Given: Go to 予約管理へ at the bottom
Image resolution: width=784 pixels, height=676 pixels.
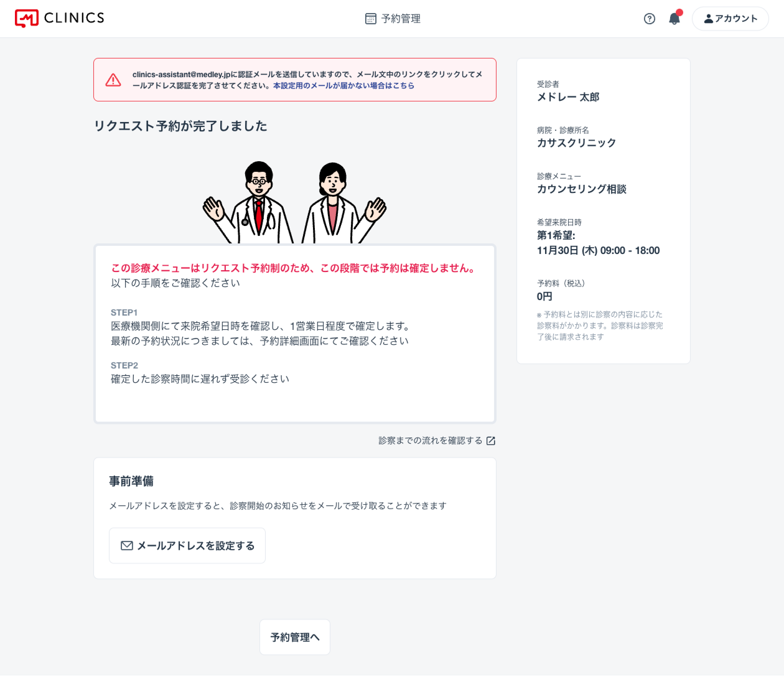Looking at the screenshot, I should [x=295, y=637].
